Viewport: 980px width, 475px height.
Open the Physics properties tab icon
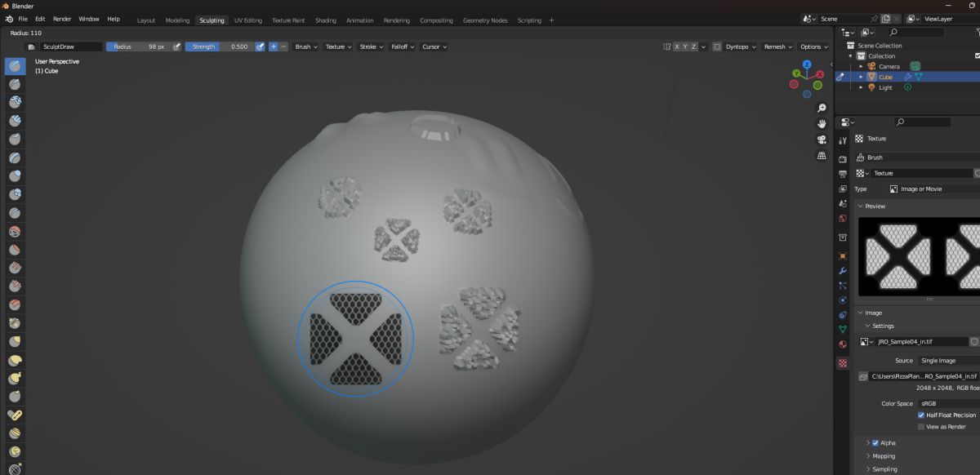point(843,300)
